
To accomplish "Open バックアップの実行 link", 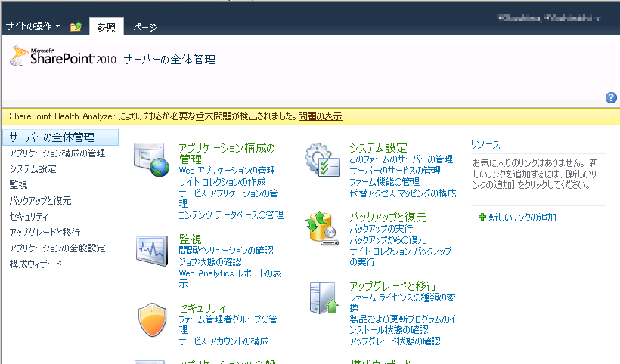I will (381, 228).
